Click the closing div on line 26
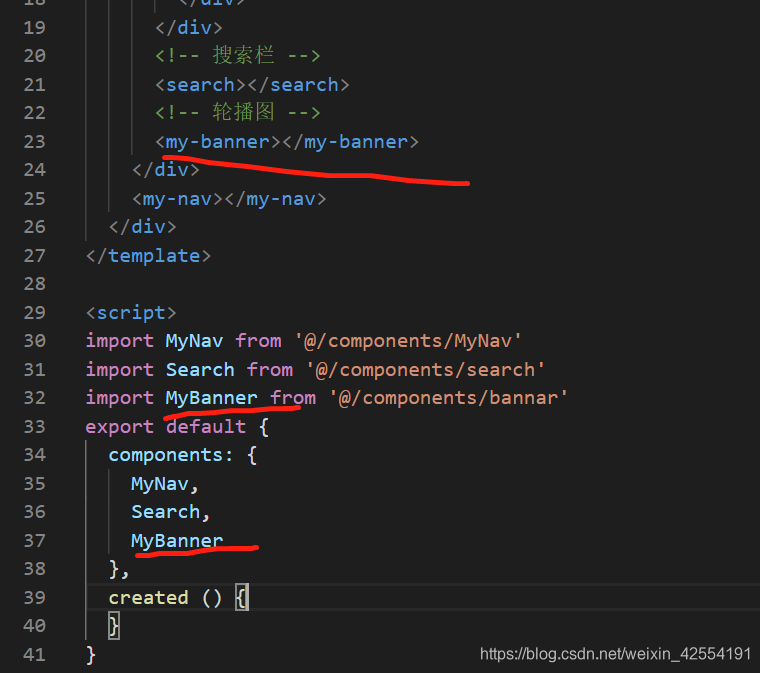The image size is (760, 673). click(x=142, y=227)
